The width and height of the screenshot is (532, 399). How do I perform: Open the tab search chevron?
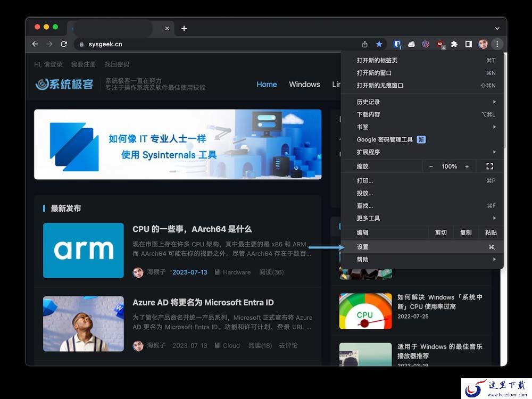[497, 29]
